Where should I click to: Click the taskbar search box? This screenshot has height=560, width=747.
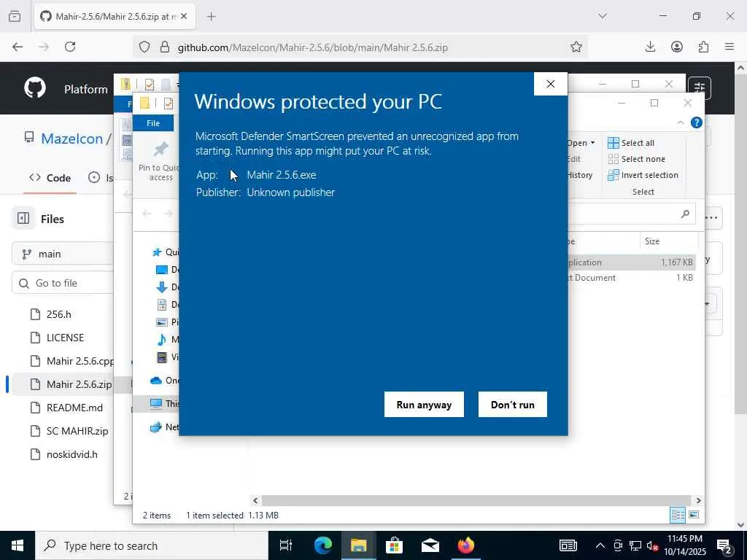coord(152,545)
